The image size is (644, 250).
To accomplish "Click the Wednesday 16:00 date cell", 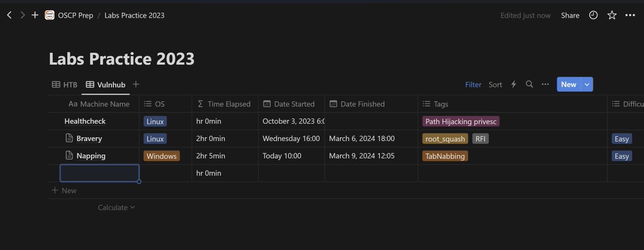I will click(x=291, y=139).
